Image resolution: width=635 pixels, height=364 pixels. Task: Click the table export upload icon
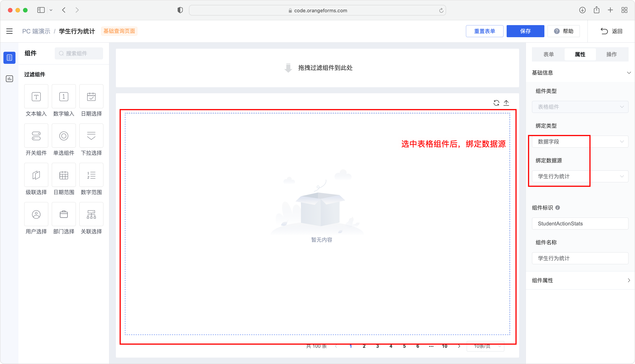[x=506, y=103]
